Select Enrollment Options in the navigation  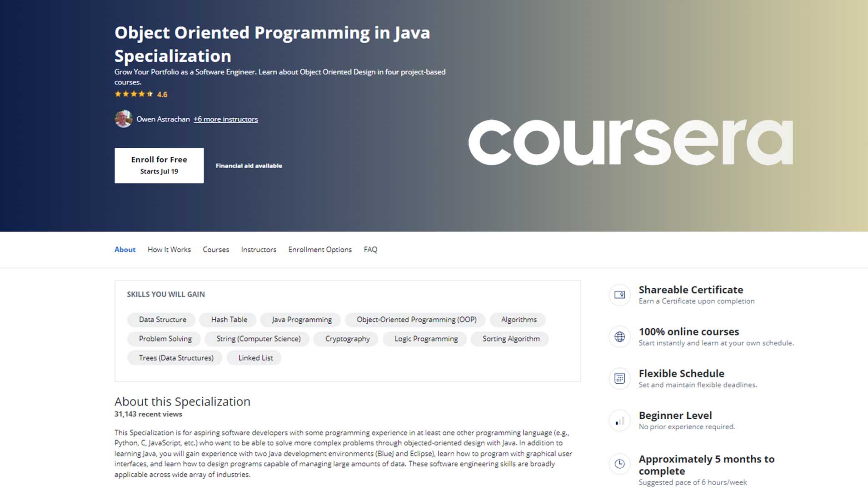click(319, 250)
